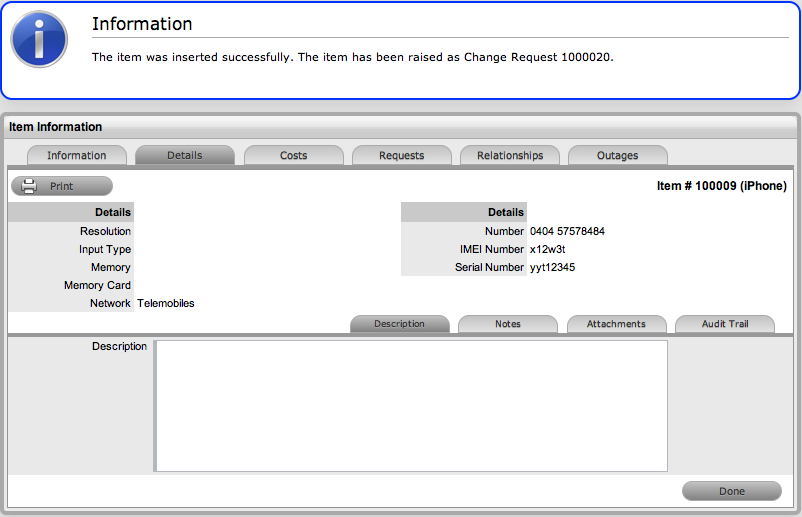Image resolution: width=802 pixels, height=517 pixels.
Task: Click the Done button
Action: coord(732,491)
